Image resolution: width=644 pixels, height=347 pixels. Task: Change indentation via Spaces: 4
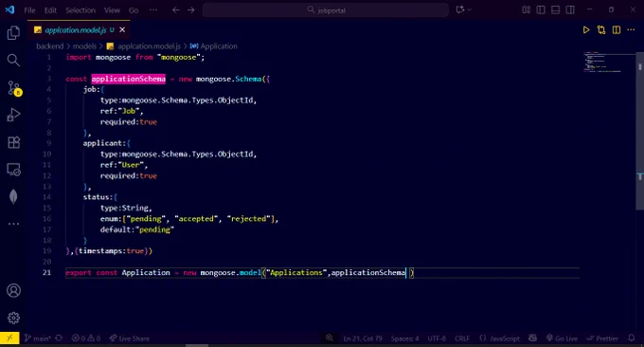pos(404,338)
